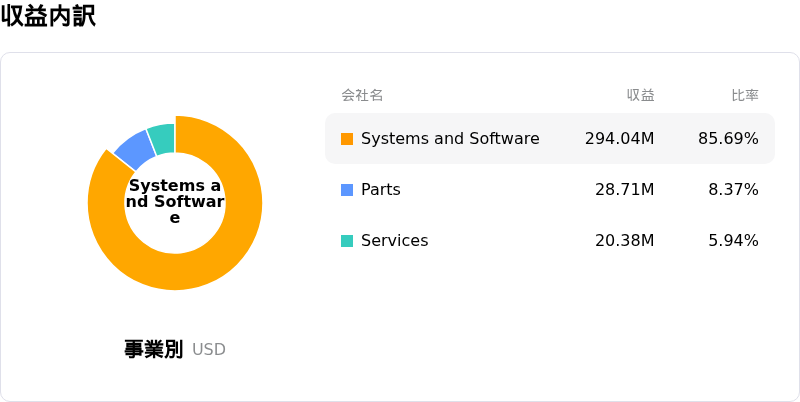Image resolution: width=800 pixels, height=402 pixels.
Task: Click the donut center Systems and Software label
Action: pyautogui.click(x=175, y=202)
